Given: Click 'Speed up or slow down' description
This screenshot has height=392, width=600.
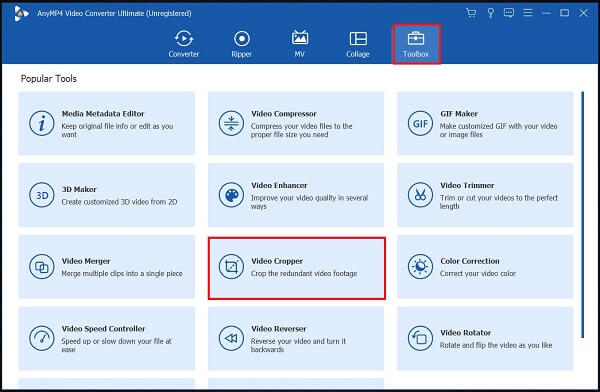Looking at the screenshot, I should 116,345.
